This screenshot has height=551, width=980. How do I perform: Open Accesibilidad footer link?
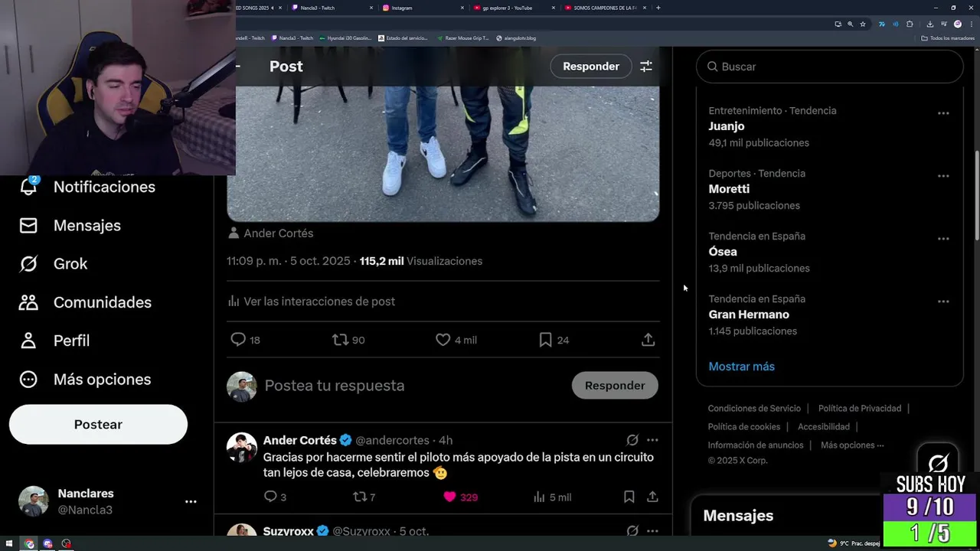(x=824, y=427)
